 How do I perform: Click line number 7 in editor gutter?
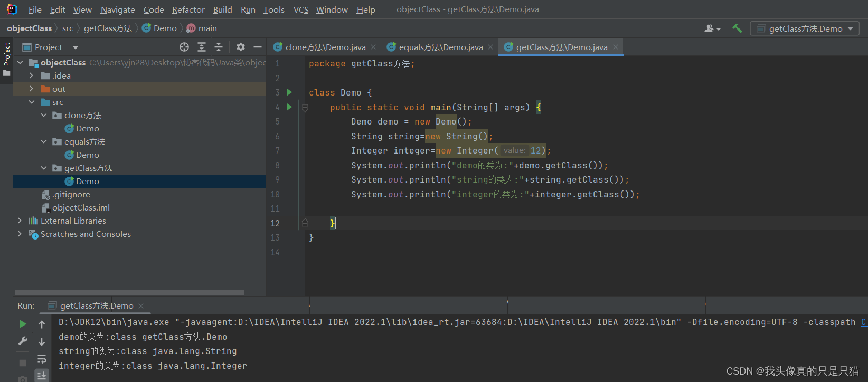coord(277,151)
